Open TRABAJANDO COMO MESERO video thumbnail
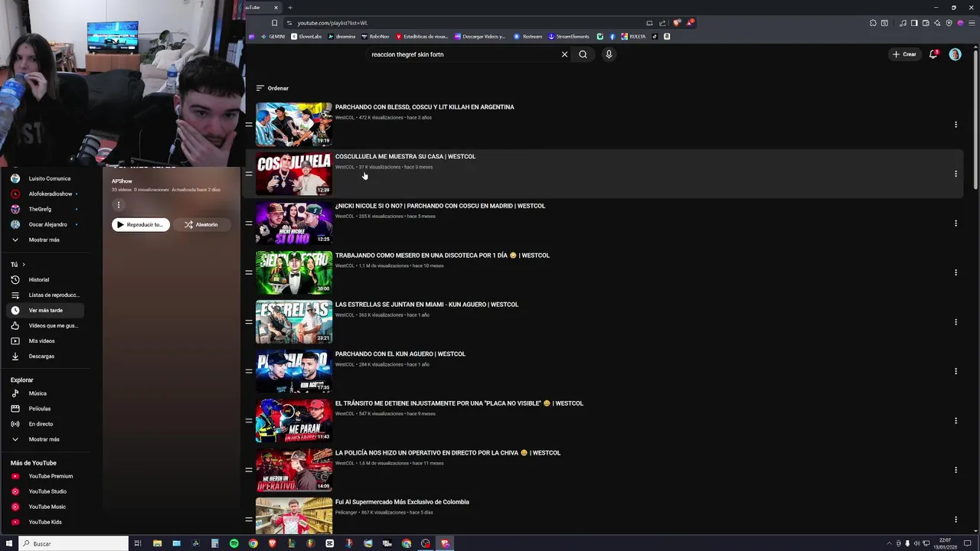 click(x=294, y=272)
